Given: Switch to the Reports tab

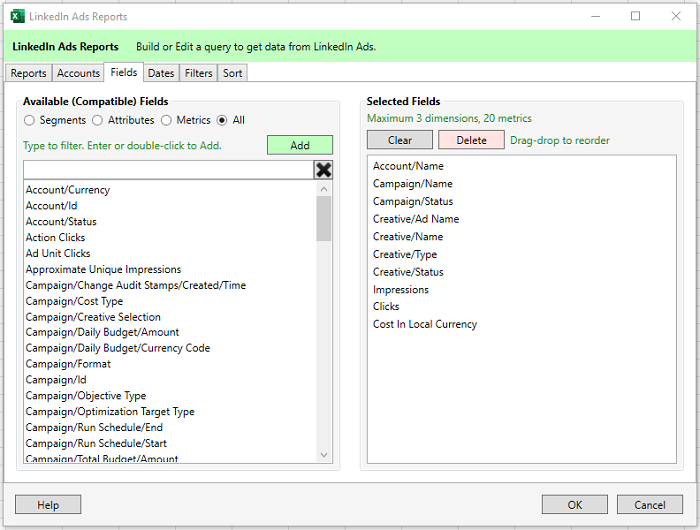Looking at the screenshot, I should point(29,73).
